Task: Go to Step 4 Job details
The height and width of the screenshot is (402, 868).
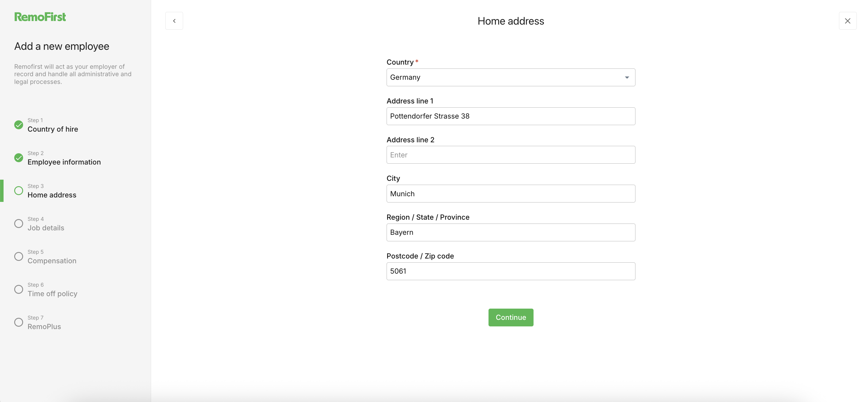Action: 46,224
